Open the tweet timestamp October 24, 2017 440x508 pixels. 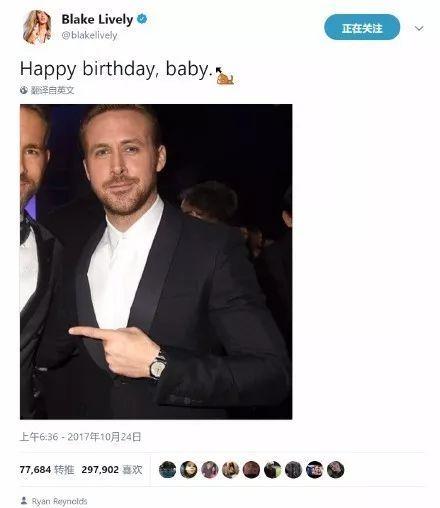tap(80, 437)
